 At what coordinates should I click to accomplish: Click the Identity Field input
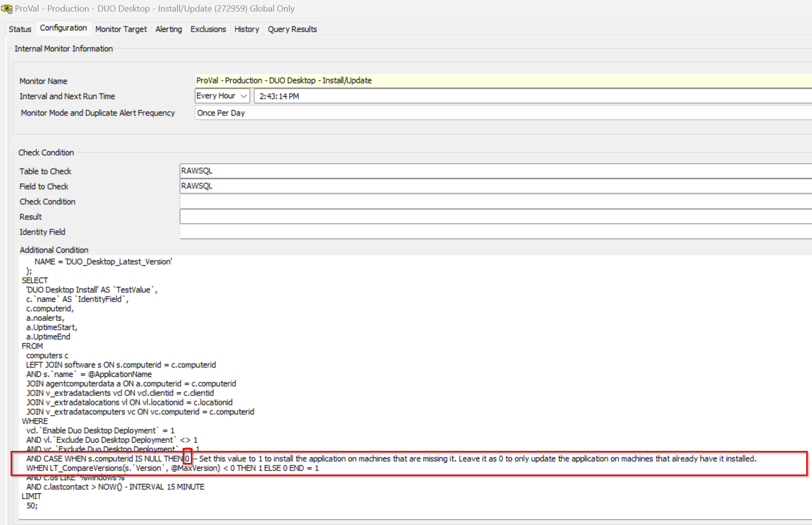(x=496, y=232)
